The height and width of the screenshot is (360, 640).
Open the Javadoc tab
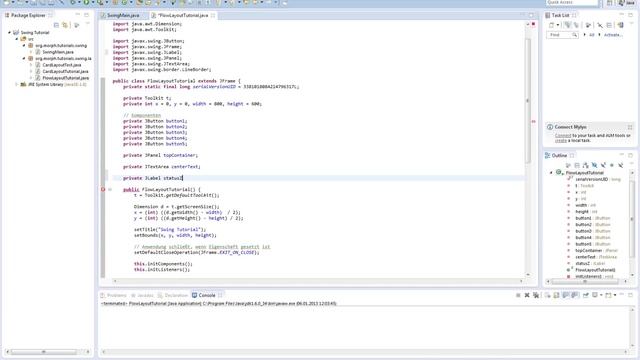[x=142, y=295]
